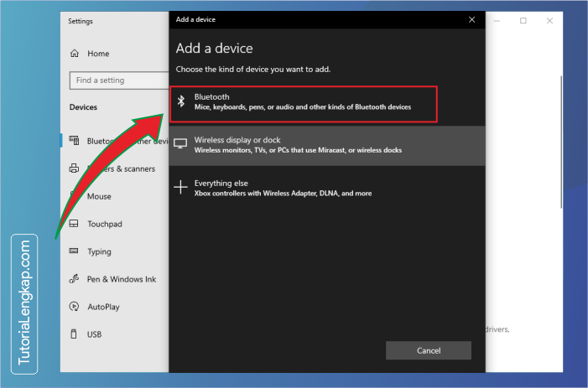Viewport: 588px width, 388px height.
Task: Click the plus icon for Everything else
Action: click(180, 187)
